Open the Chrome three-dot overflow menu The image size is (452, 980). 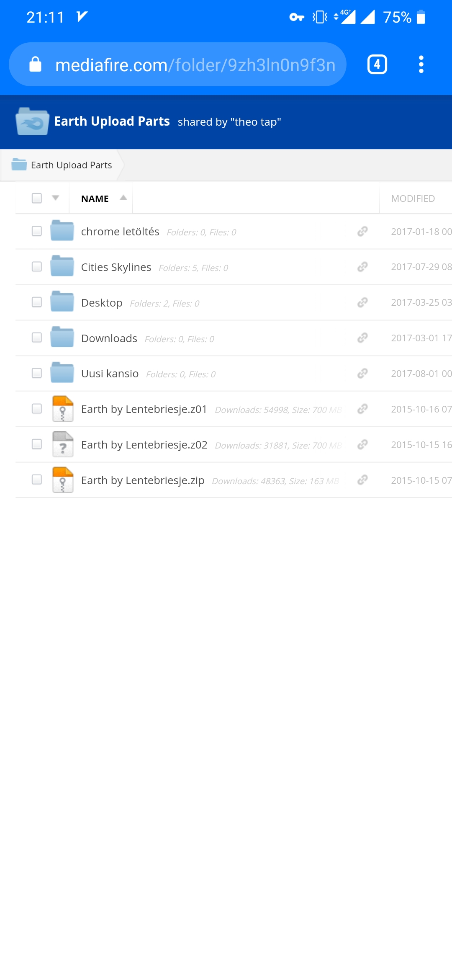[x=421, y=64]
